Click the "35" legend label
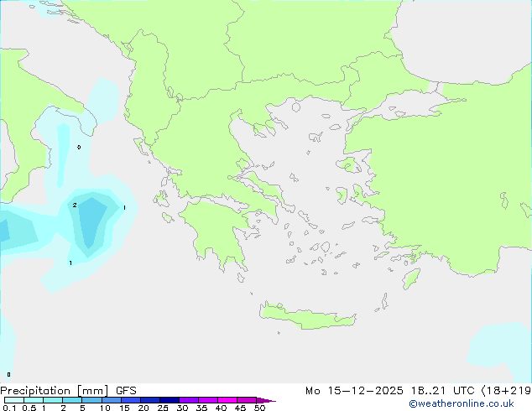 [x=201, y=408]
